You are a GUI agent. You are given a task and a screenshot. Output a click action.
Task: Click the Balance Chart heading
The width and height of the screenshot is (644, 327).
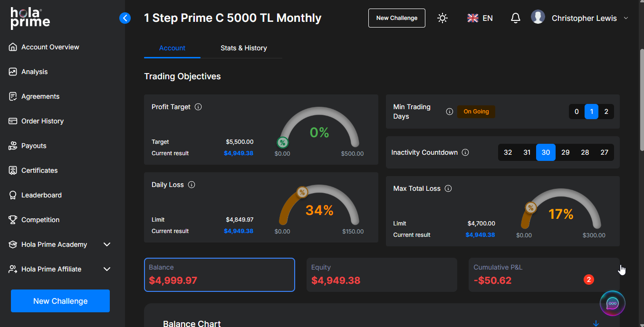click(192, 323)
